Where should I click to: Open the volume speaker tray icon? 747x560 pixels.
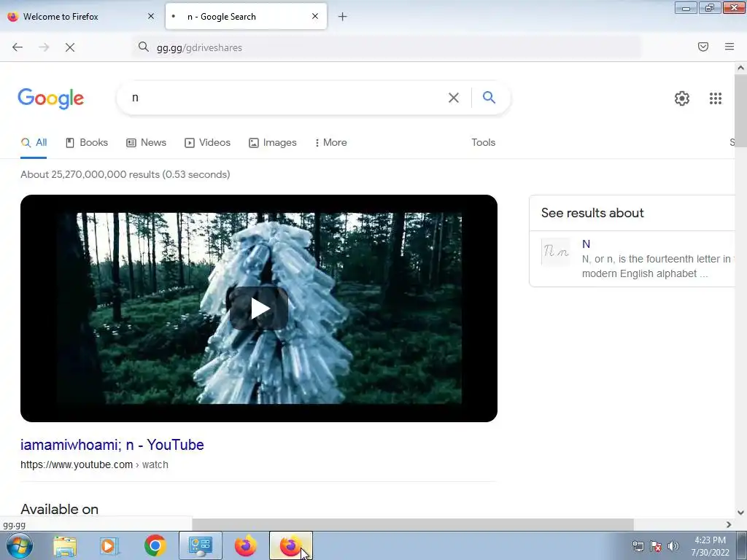coord(673,546)
